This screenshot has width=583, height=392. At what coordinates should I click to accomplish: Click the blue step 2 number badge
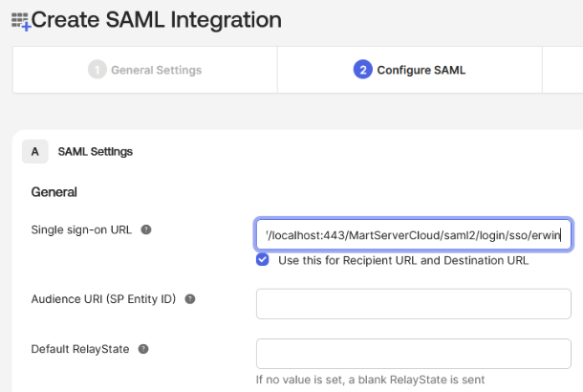tap(362, 70)
